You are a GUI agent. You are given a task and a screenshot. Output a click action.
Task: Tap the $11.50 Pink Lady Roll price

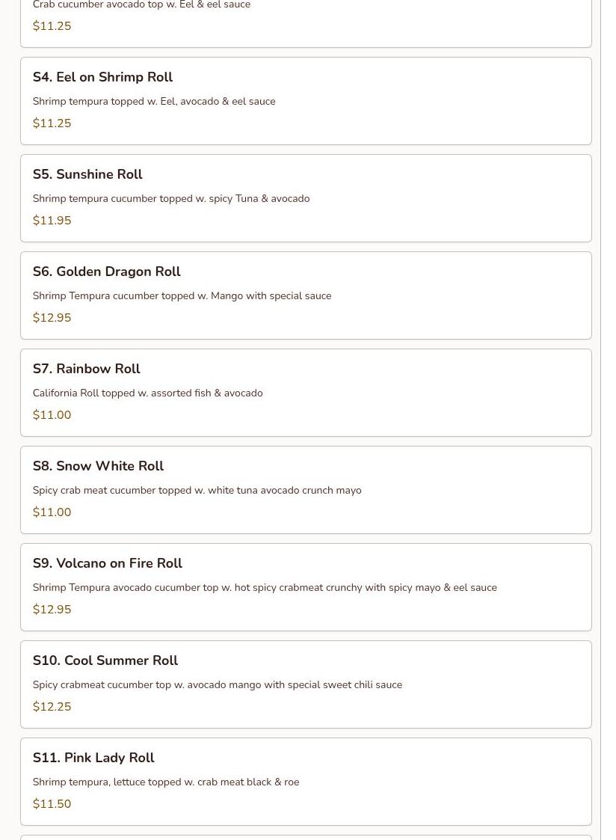[x=52, y=804]
